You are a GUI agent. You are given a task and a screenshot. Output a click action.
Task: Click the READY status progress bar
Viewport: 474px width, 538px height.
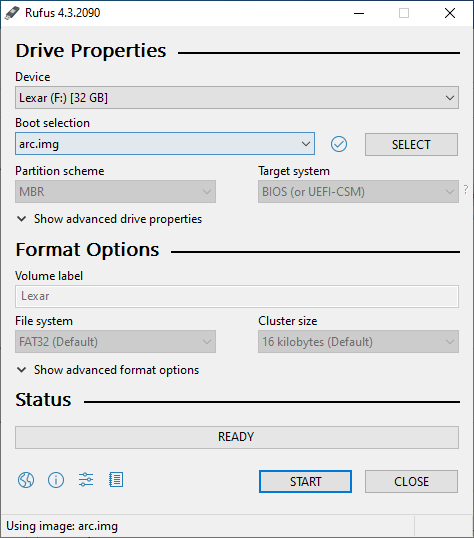237,437
